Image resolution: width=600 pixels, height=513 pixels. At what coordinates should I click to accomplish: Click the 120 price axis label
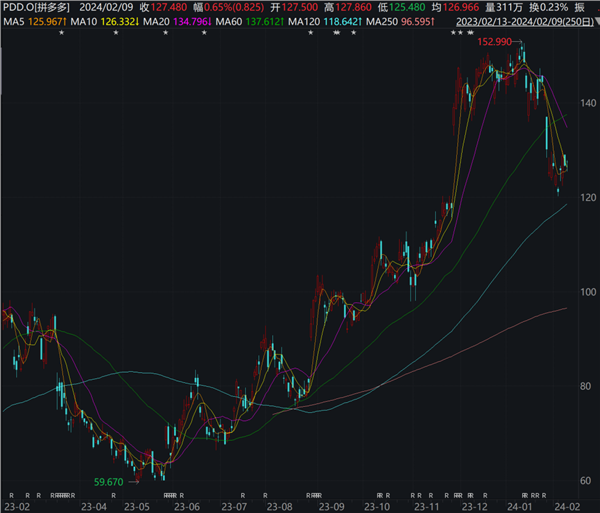[588, 197]
